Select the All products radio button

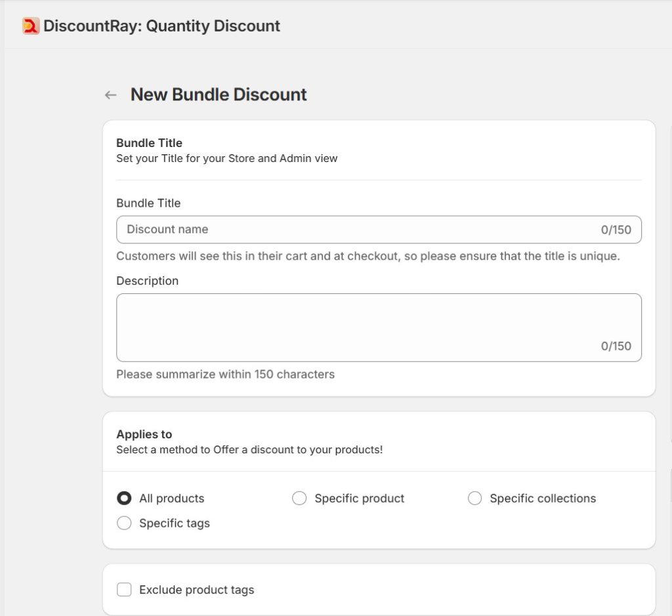click(x=124, y=499)
